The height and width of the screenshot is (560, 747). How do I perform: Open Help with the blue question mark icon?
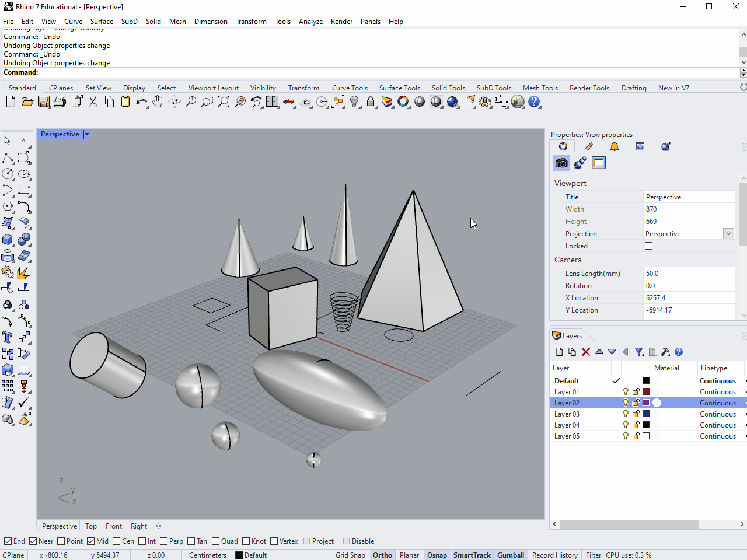[x=534, y=101]
